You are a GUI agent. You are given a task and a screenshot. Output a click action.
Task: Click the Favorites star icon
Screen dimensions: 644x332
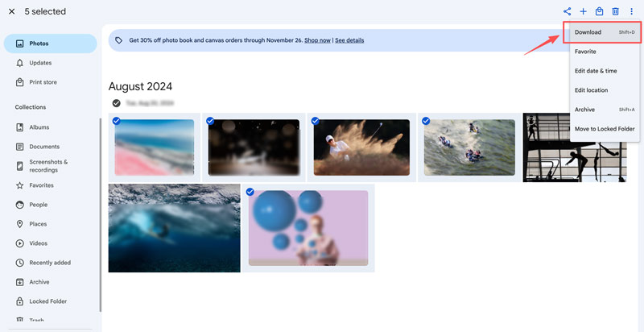click(19, 185)
